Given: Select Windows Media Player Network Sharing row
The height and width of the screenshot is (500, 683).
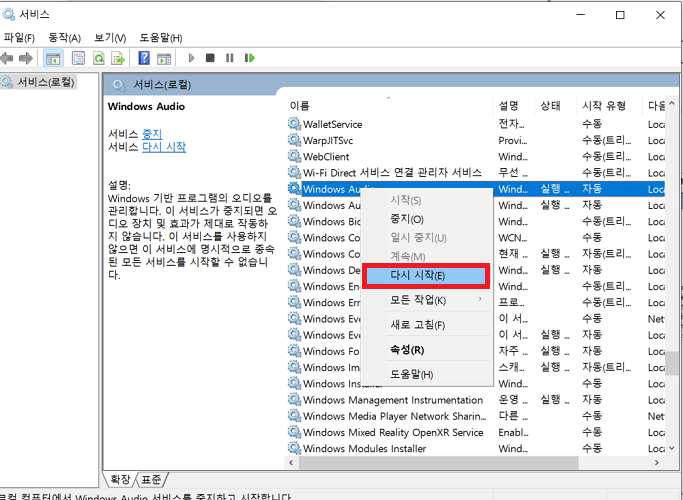Looking at the screenshot, I should pos(395,416).
